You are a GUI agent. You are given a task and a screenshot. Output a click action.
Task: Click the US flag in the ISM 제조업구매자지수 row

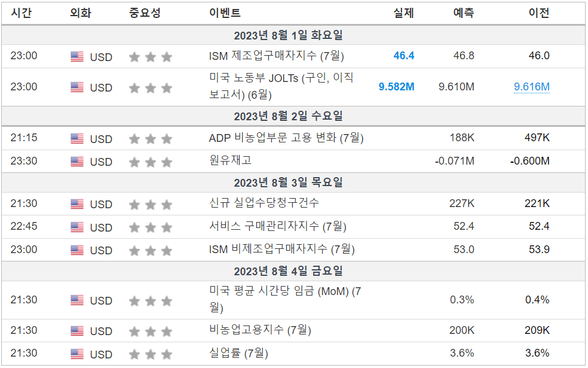click(x=77, y=57)
